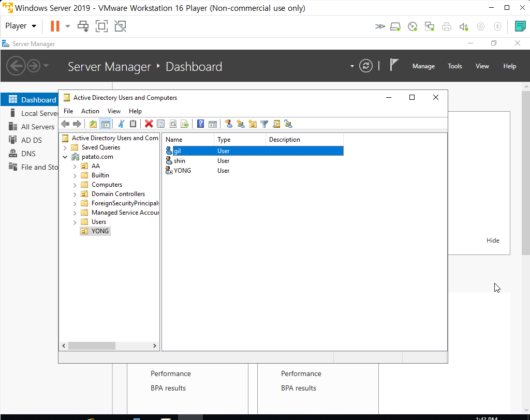Click the VMware pause virtual machine icon
Image resolution: width=530 pixels, height=420 pixels.
coord(55,26)
